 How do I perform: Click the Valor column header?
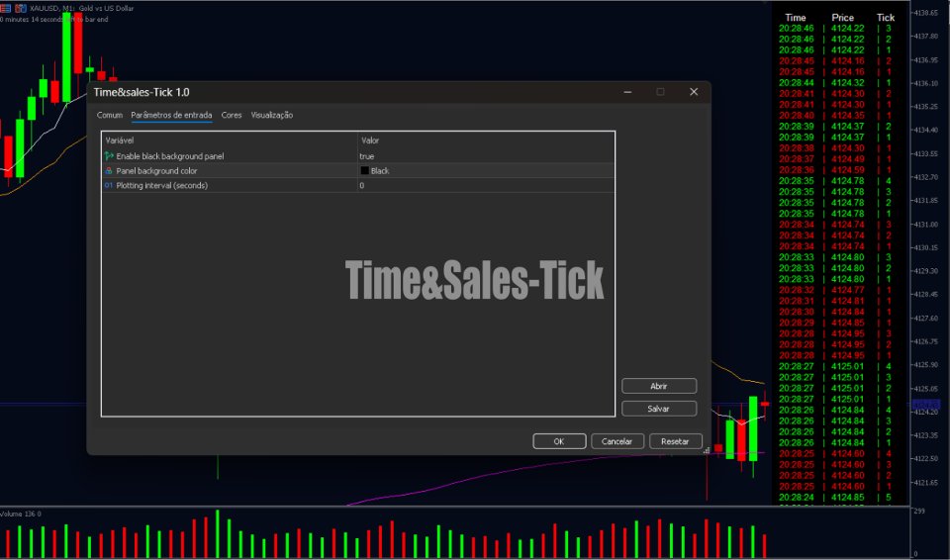point(370,140)
